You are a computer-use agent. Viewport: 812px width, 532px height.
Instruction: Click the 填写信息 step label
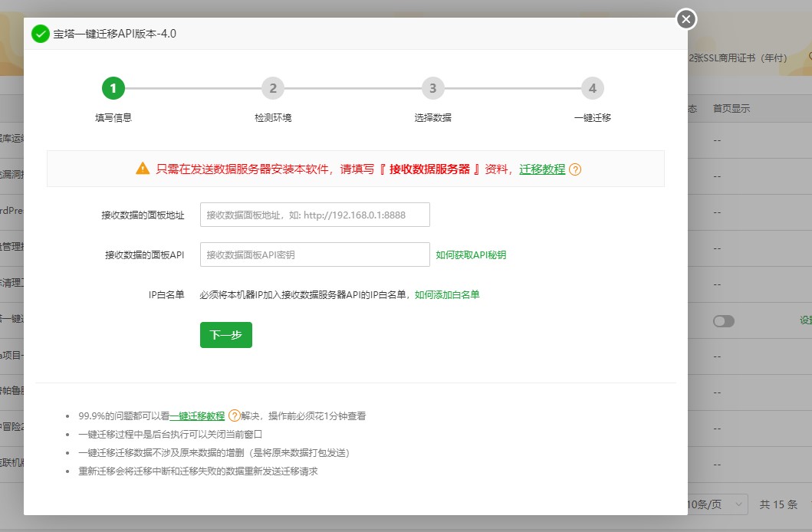[113, 118]
